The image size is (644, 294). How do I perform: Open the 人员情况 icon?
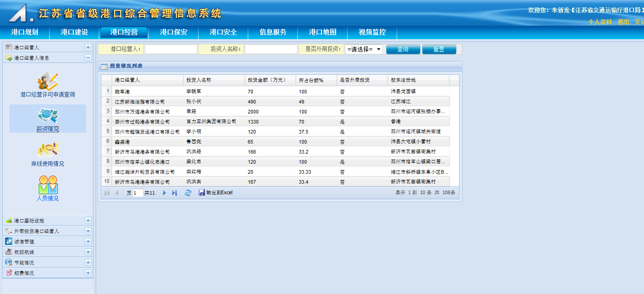47,186
